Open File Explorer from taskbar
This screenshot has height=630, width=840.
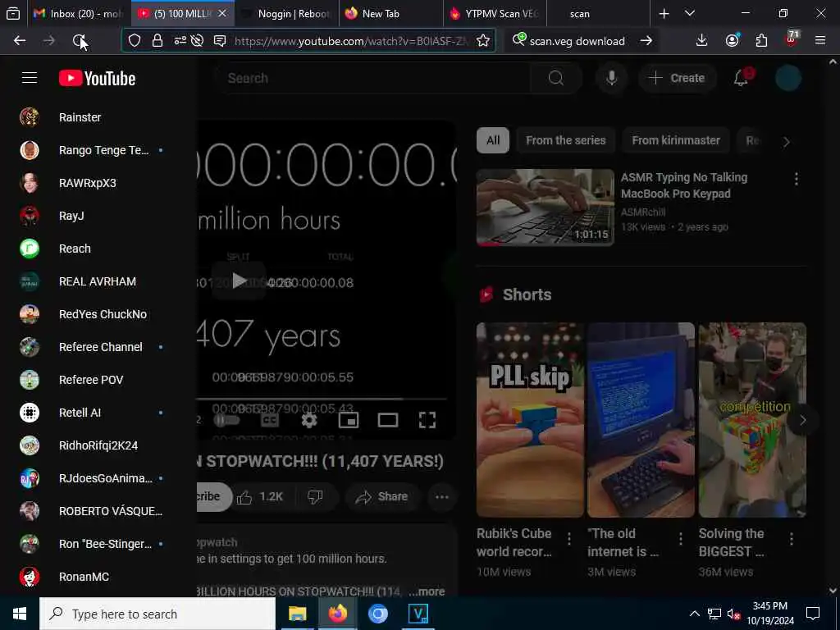pyautogui.click(x=297, y=614)
